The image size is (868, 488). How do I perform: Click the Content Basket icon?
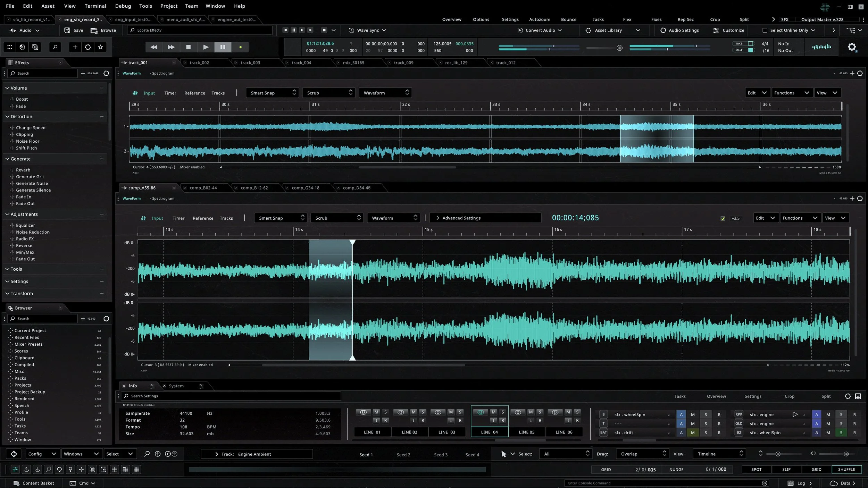(x=16, y=483)
